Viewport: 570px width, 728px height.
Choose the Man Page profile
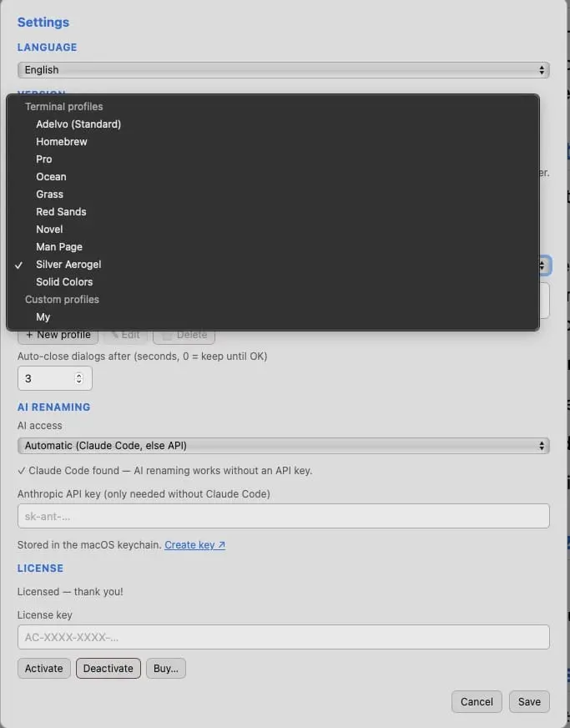273,247
